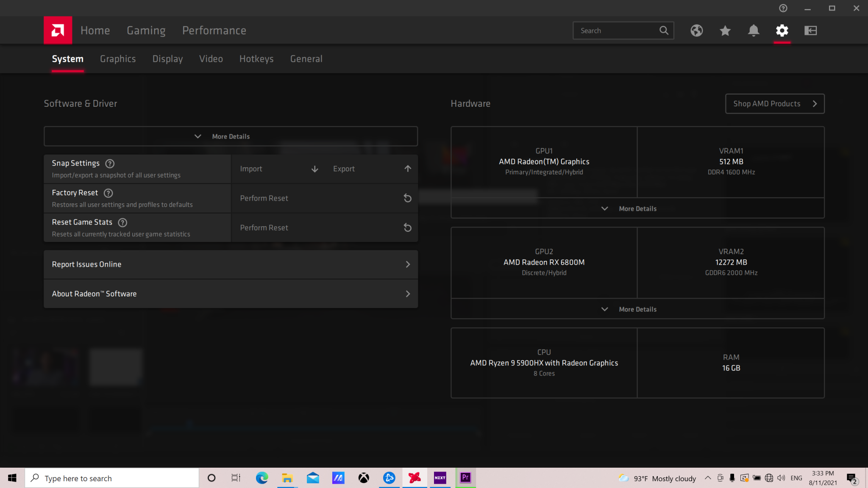Click AMD Ryzen 9 5900HX CPU text

click(544, 363)
